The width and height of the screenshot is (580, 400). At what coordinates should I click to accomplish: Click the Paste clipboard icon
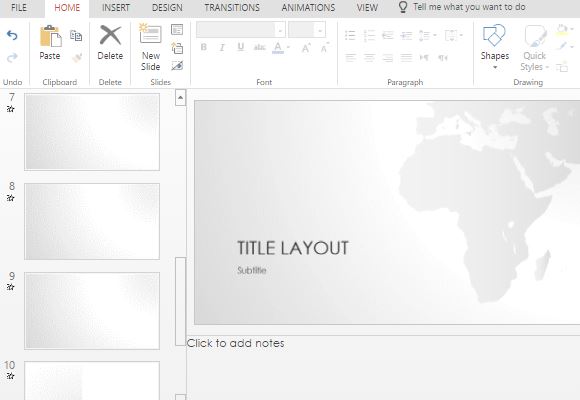(x=50, y=36)
